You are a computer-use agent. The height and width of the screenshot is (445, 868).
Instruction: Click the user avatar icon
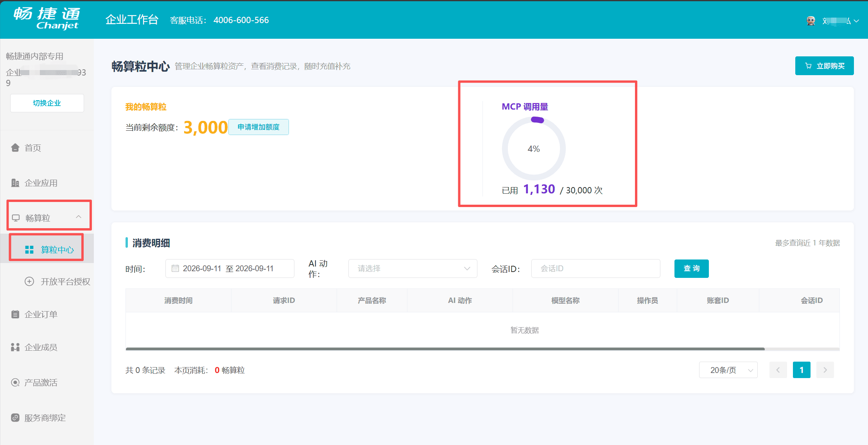811,21
